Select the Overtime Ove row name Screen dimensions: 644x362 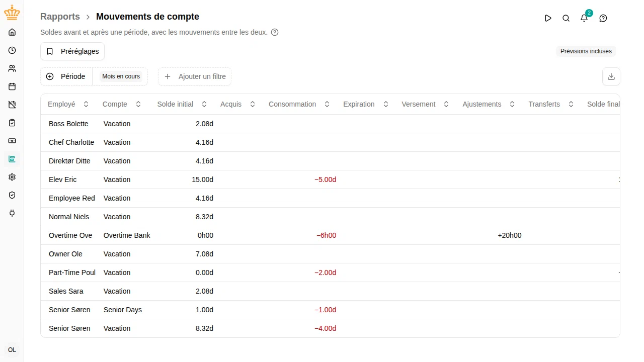pyautogui.click(x=70, y=235)
